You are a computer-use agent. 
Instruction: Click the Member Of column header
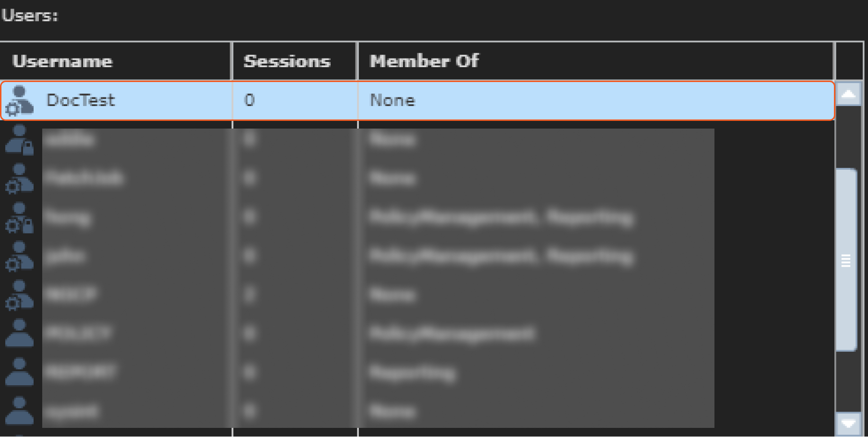click(424, 61)
